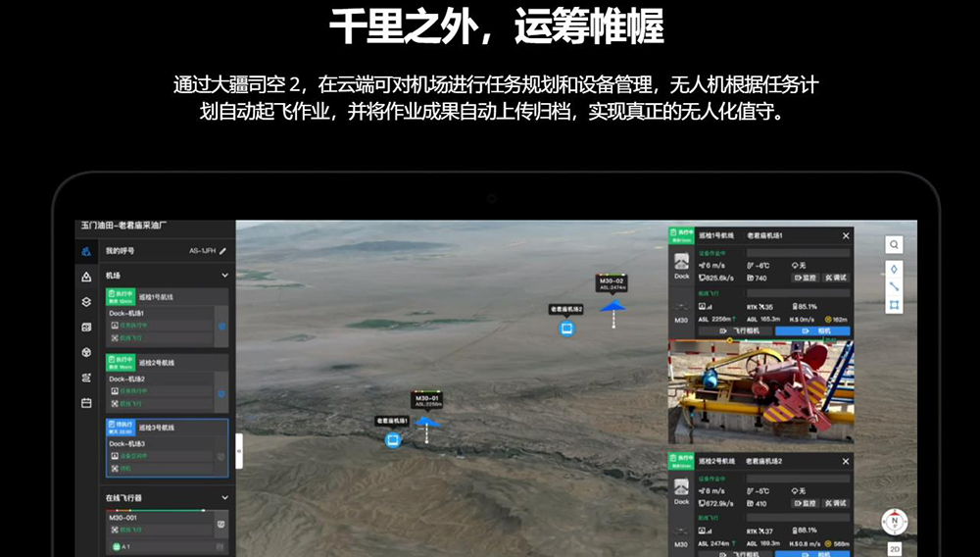980x557 pixels.
Task: Click the yellow marker on route progress bar
Action: point(730,340)
